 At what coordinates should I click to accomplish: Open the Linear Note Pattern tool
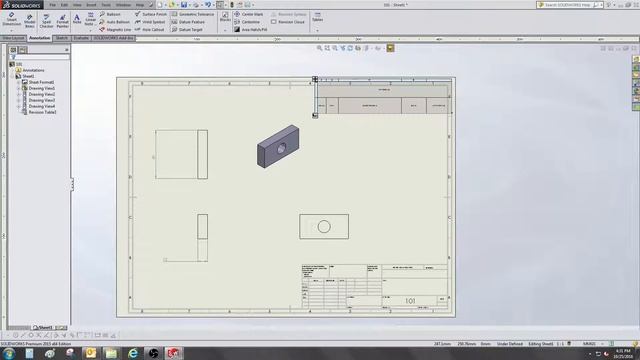(90, 19)
